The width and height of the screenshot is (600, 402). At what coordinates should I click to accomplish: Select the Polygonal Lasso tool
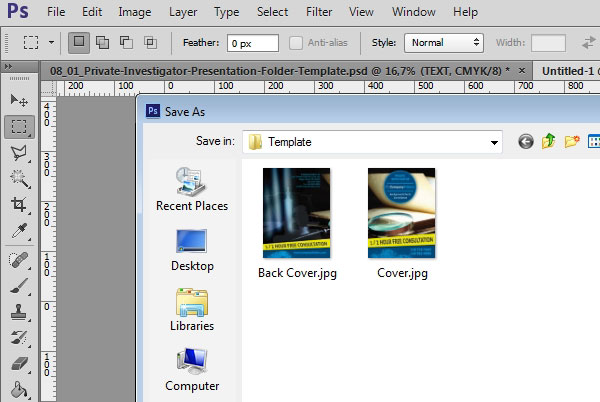(x=19, y=153)
